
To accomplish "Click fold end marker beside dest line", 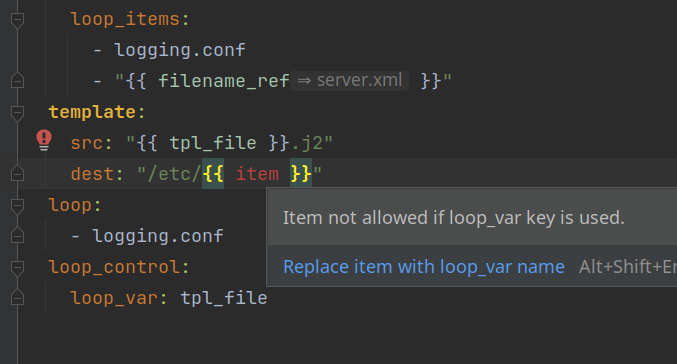I will (x=17, y=174).
